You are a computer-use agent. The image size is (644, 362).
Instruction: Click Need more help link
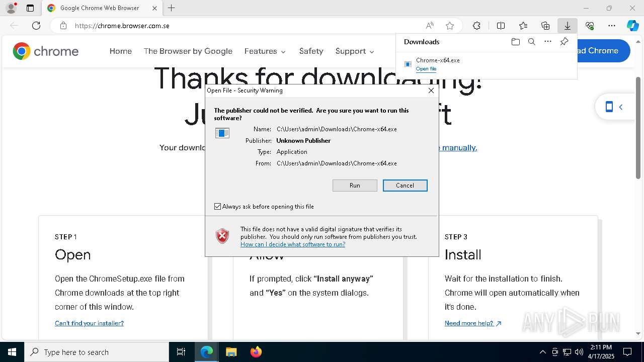point(473,323)
